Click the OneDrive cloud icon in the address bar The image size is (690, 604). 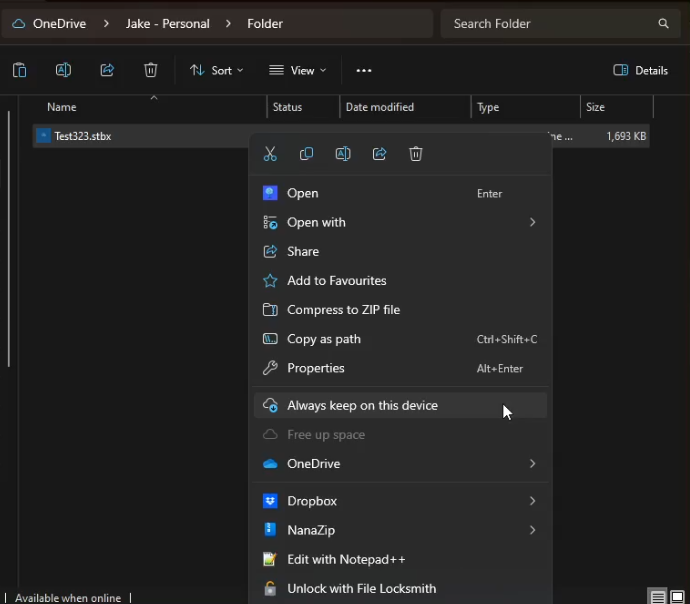(18, 24)
